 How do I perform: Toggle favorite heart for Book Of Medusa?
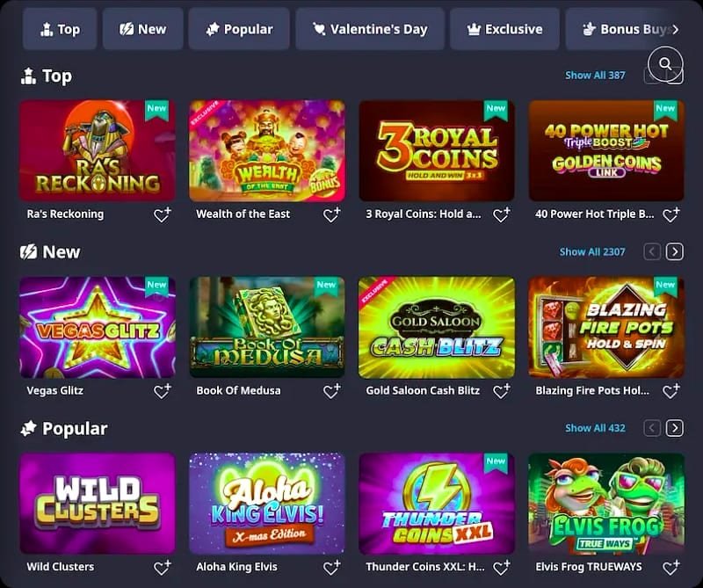(332, 391)
